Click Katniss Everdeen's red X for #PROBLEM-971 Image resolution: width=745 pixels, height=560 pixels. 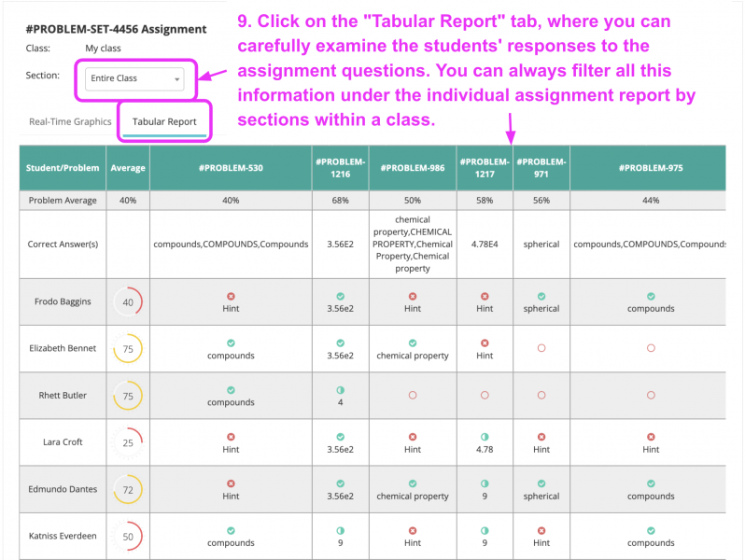541,530
